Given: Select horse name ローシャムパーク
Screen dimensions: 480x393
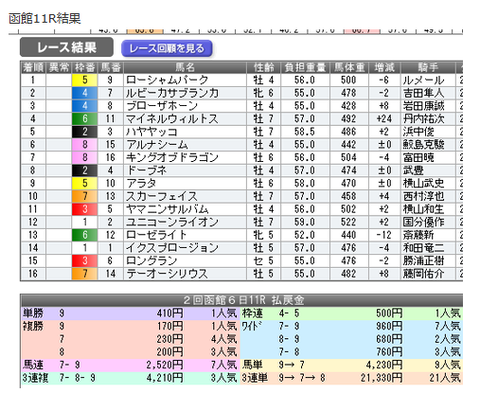Looking at the screenshot, I should tap(167, 80).
